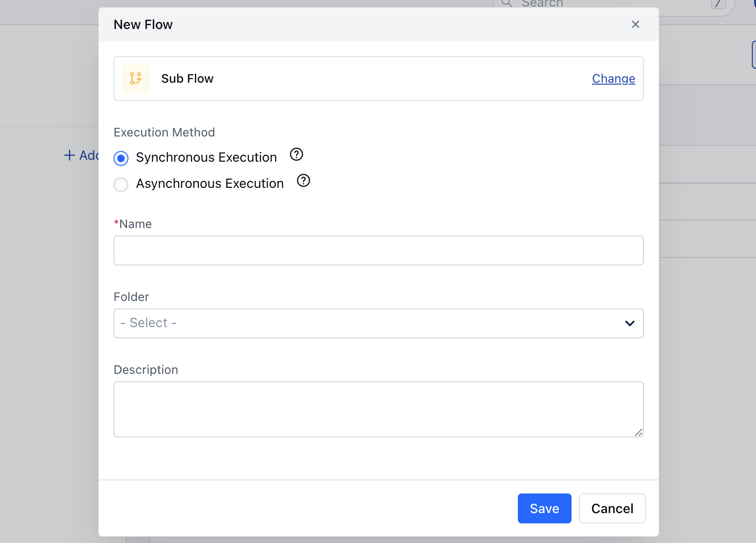
Task: Click the plus Add icon behind dialog
Action: 70,155
